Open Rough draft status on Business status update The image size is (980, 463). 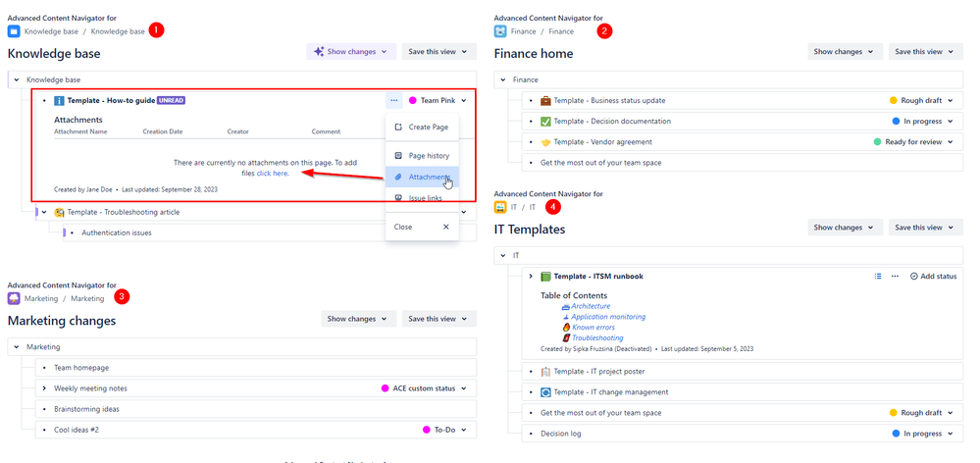pyautogui.click(x=922, y=100)
